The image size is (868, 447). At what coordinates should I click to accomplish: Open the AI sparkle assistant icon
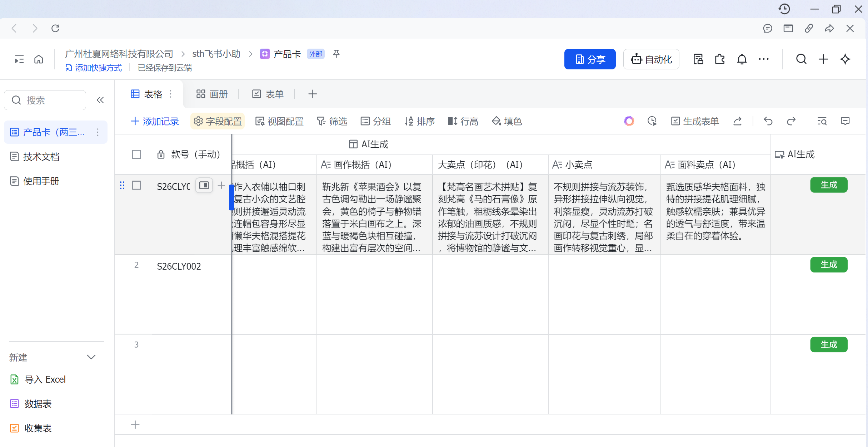[x=845, y=59]
